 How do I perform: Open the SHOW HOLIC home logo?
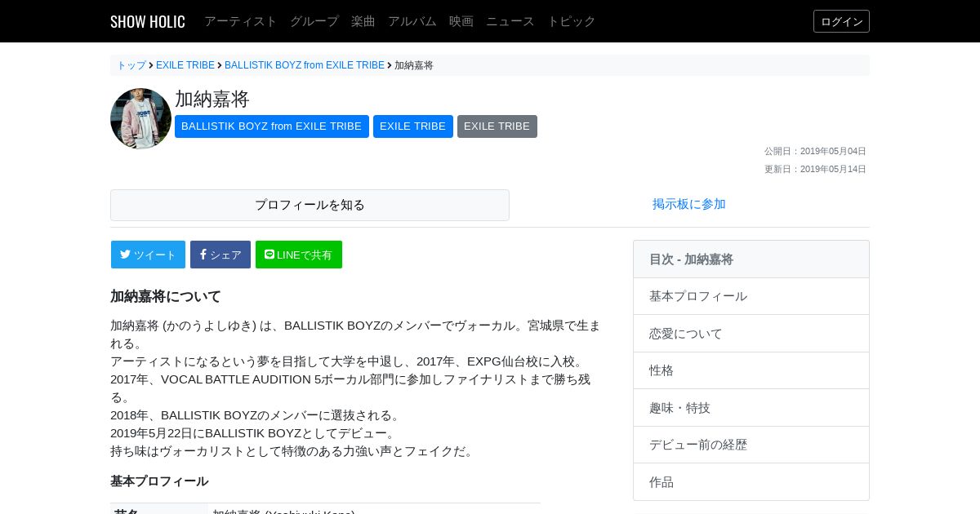pos(148,21)
